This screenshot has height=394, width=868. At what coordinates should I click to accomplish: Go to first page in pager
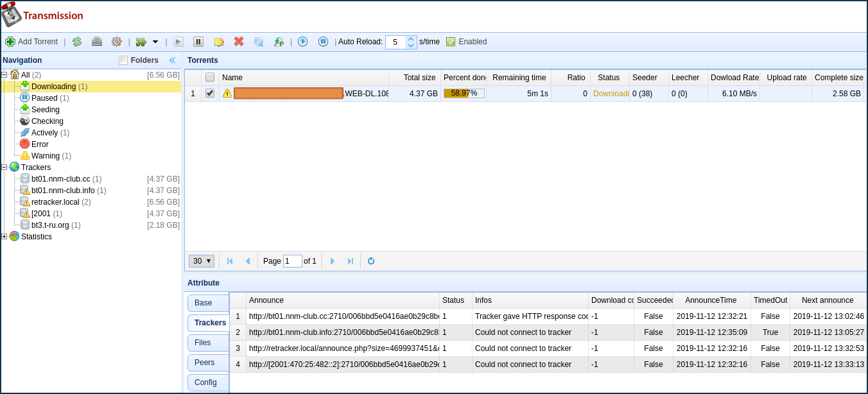tap(230, 261)
